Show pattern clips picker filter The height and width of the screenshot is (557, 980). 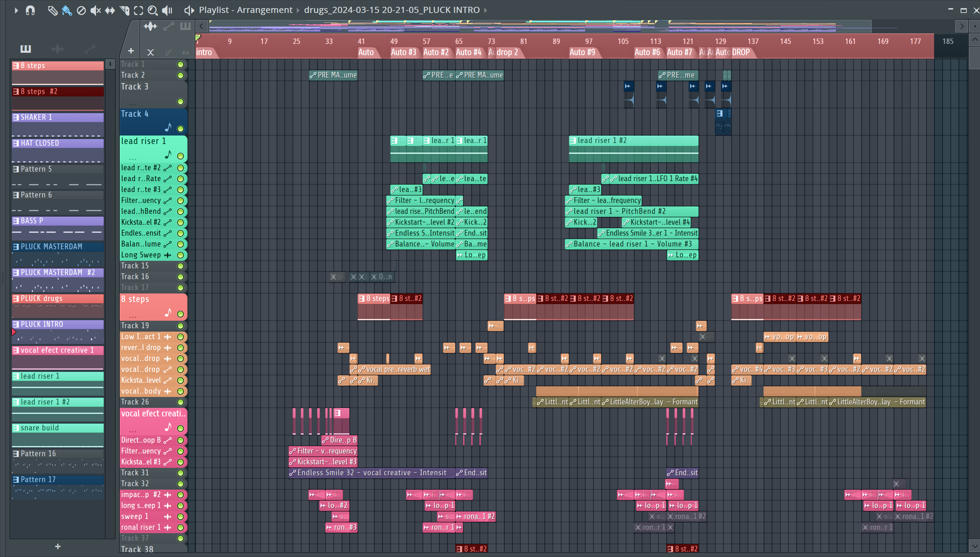click(26, 49)
